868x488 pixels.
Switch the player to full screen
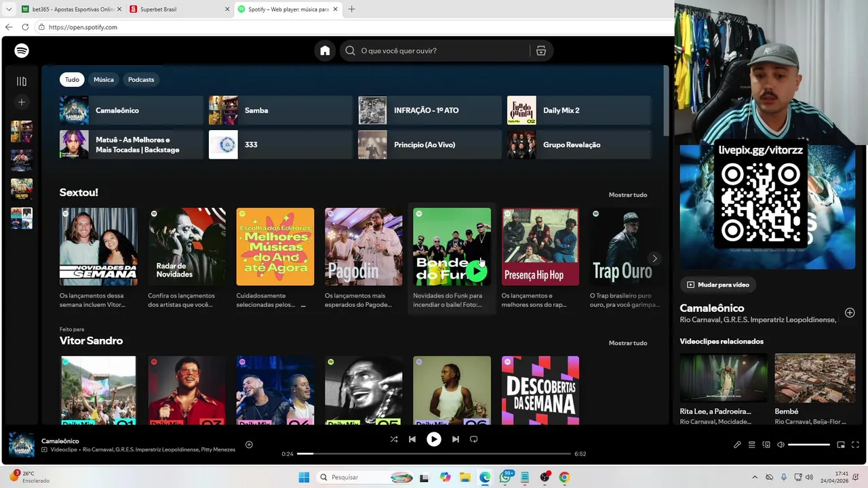coord(855,445)
